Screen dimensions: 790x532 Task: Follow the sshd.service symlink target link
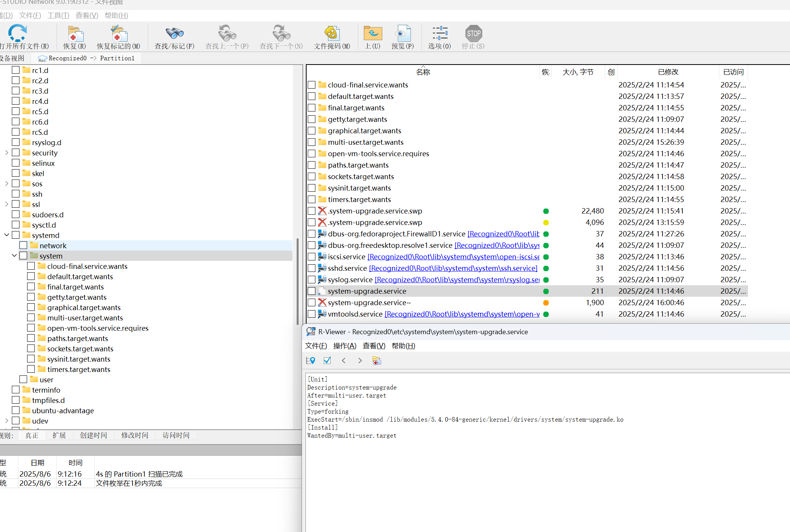pos(453,268)
